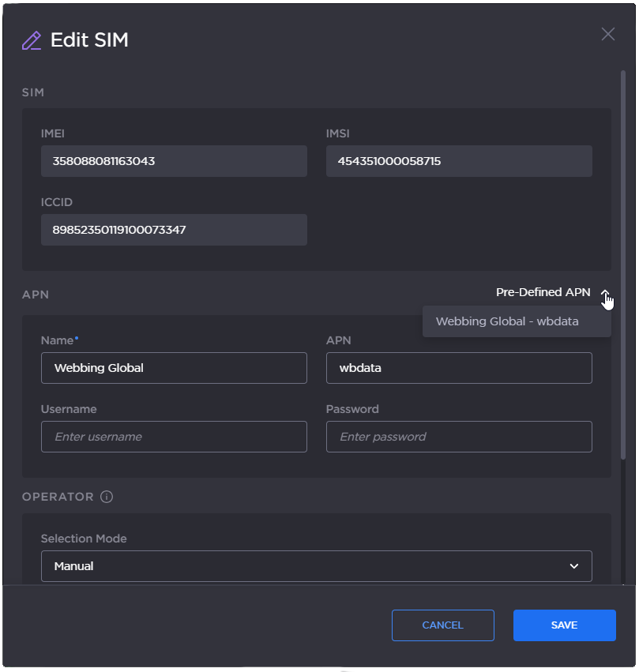
Task: Click the Enter password placeholder field
Action: 459,436
